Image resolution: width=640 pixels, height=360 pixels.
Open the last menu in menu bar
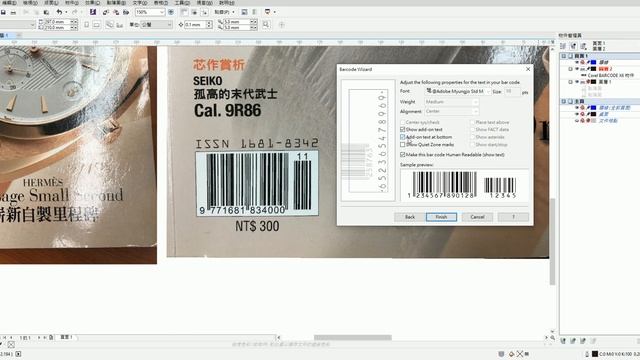click(x=227, y=3)
